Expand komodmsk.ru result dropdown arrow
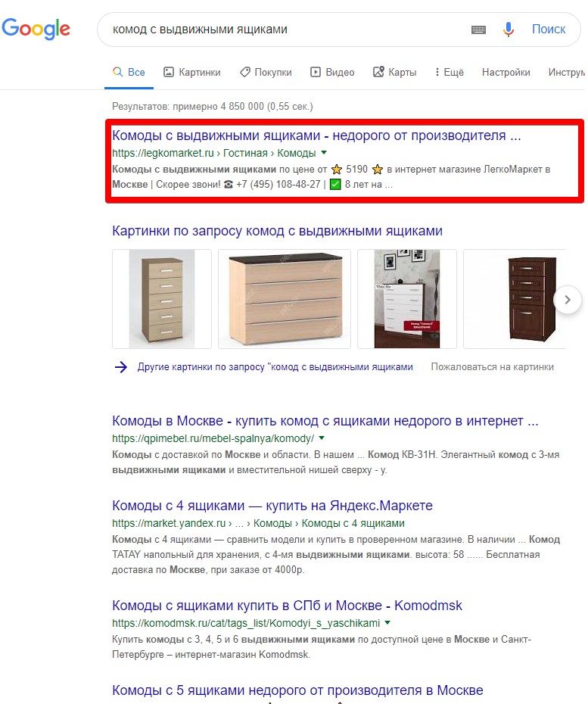 (x=387, y=623)
